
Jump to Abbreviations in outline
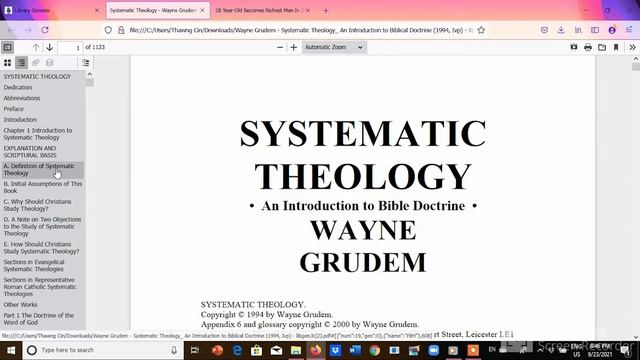coord(22,98)
